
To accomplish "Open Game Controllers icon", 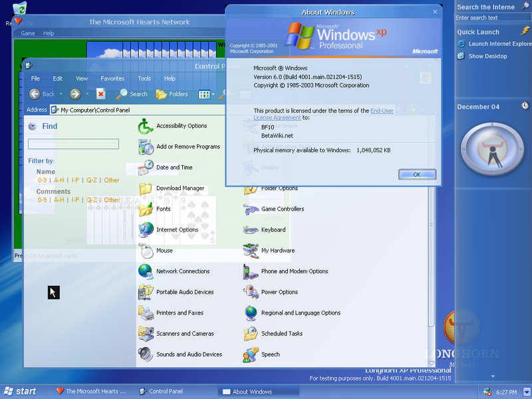I will [251, 209].
